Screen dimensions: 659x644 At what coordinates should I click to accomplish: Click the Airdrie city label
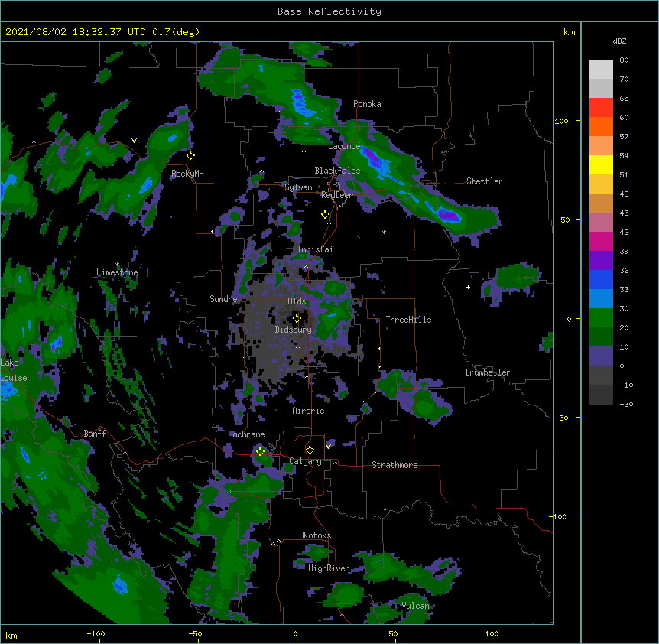308,411
